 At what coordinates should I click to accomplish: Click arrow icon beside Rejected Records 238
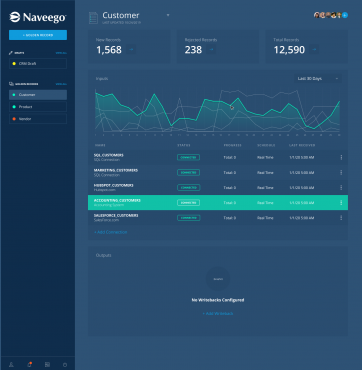click(x=211, y=50)
